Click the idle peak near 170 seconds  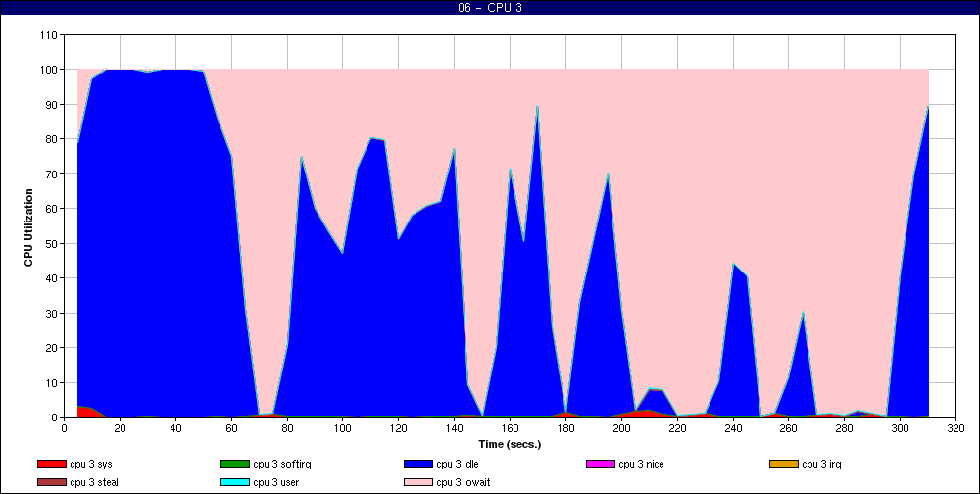[537, 108]
